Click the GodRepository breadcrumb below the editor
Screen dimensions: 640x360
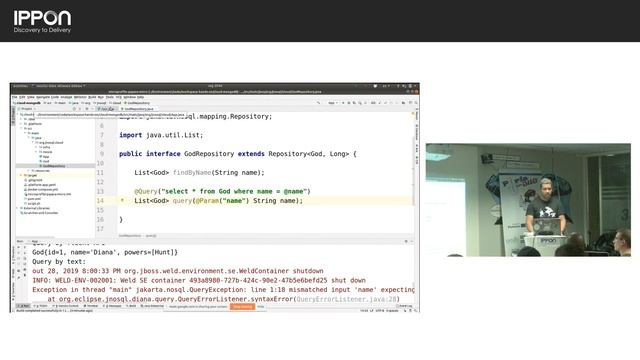click(x=129, y=236)
